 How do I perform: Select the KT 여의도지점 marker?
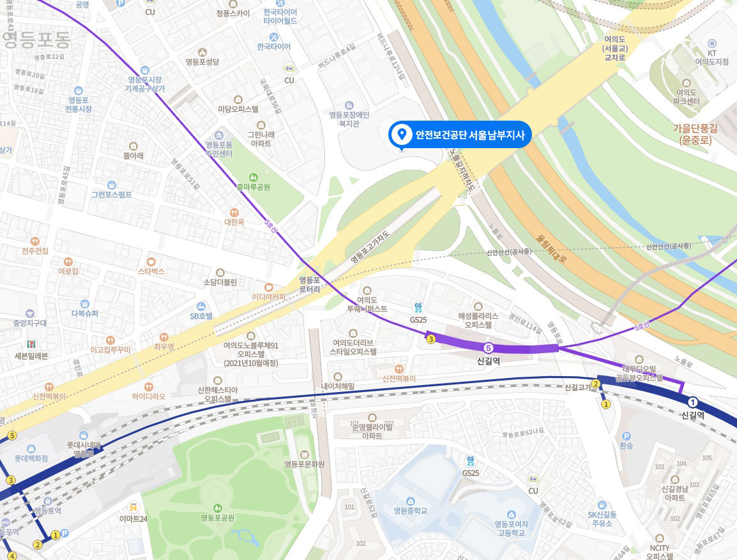(x=711, y=43)
